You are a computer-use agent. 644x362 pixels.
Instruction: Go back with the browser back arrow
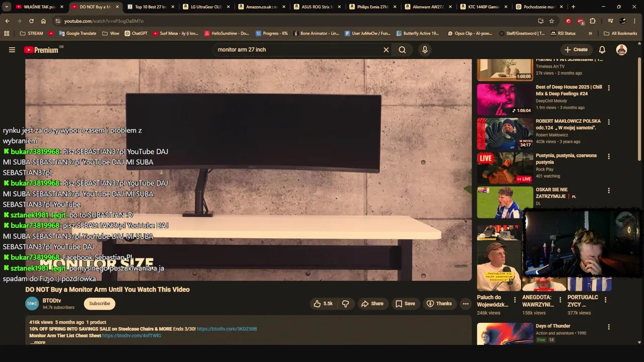(x=7, y=21)
